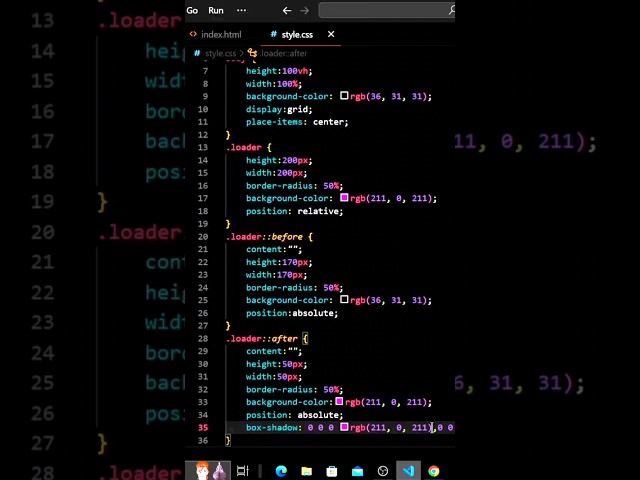The height and width of the screenshot is (480, 640).
Task: Click the html file icon on index.html tab
Action: (193, 34)
